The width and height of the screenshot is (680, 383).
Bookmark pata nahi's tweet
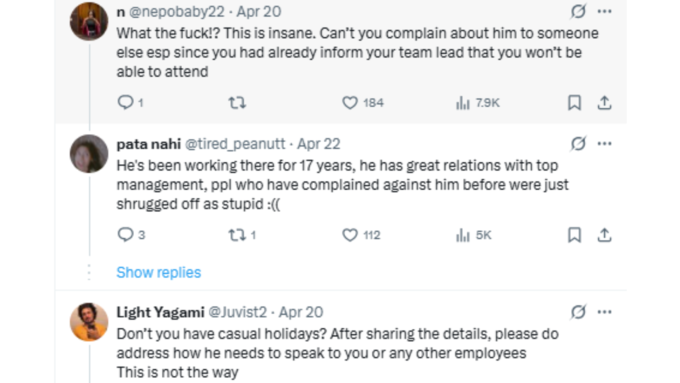coord(575,235)
